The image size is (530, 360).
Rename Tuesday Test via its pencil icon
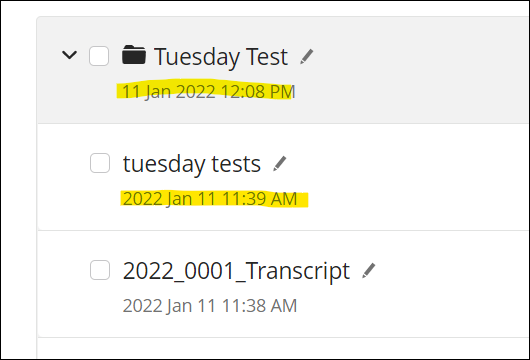(307, 56)
